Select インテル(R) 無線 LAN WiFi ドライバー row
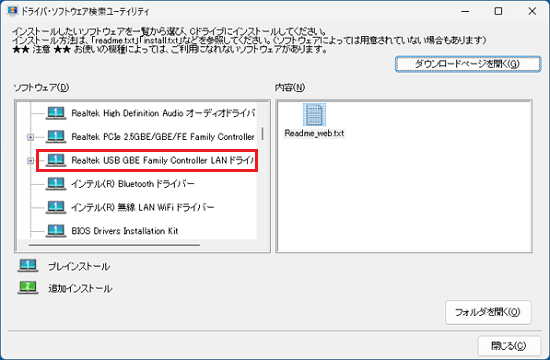 142,207
